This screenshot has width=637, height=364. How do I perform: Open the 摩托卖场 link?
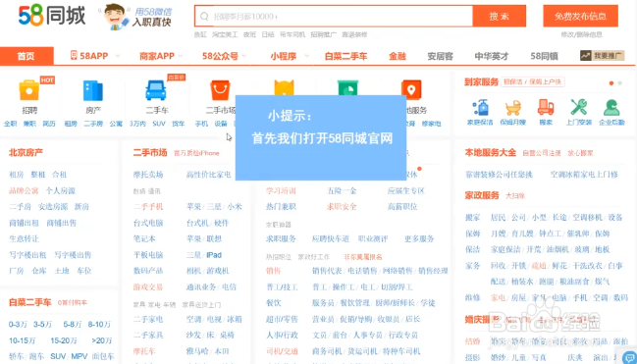pyautogui.click(x=148, y=175)
